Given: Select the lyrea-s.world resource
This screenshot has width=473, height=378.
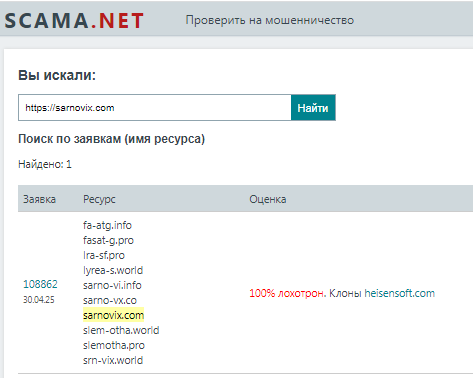Looking at the screenshot, I should pyautogui.click(x=113, y=270).
